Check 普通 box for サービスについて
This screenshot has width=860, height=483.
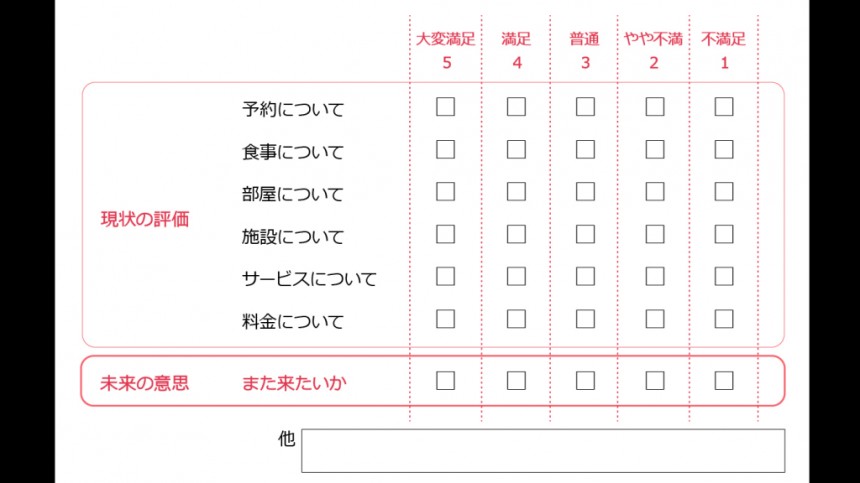[585, 277]
